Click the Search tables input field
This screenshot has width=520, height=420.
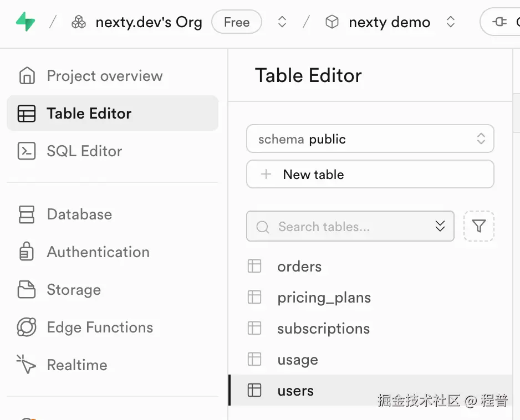(x=333, y=226)
